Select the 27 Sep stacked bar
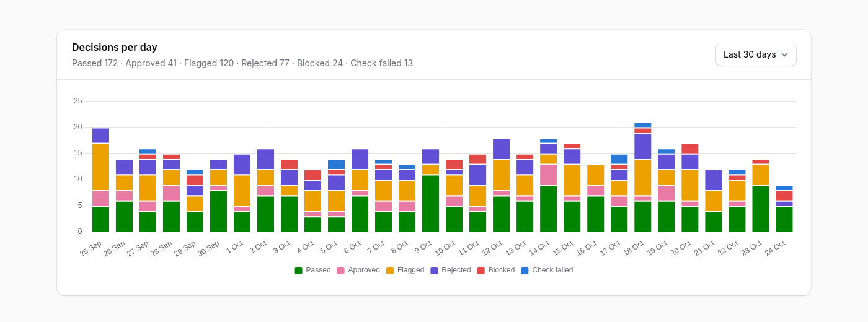The width and height of the screenshot is (868, 322). click(148, 191)
